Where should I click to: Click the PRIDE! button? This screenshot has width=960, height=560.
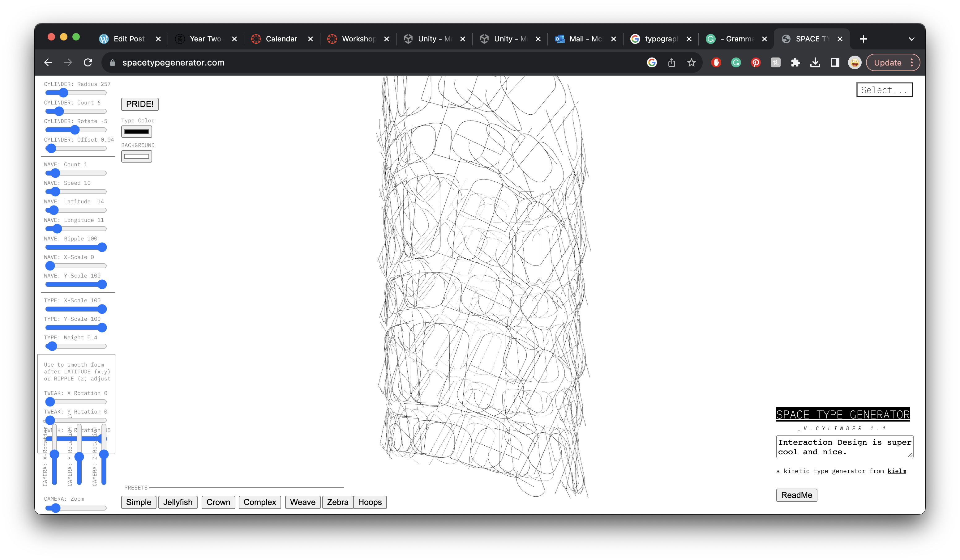pyautogui.click(x=140, y=104)
